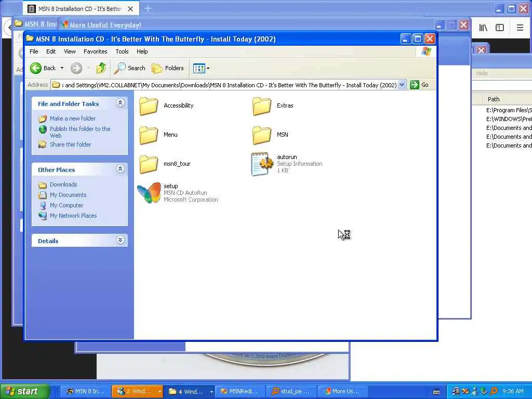The image size is (532, 399).
Task: Open My Documents from Other Places
Action: pos(68,195)
